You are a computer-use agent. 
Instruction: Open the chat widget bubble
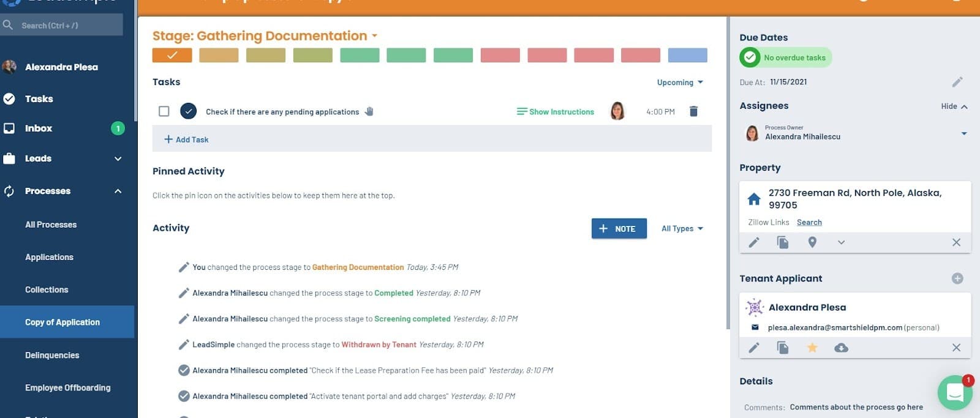955,392
